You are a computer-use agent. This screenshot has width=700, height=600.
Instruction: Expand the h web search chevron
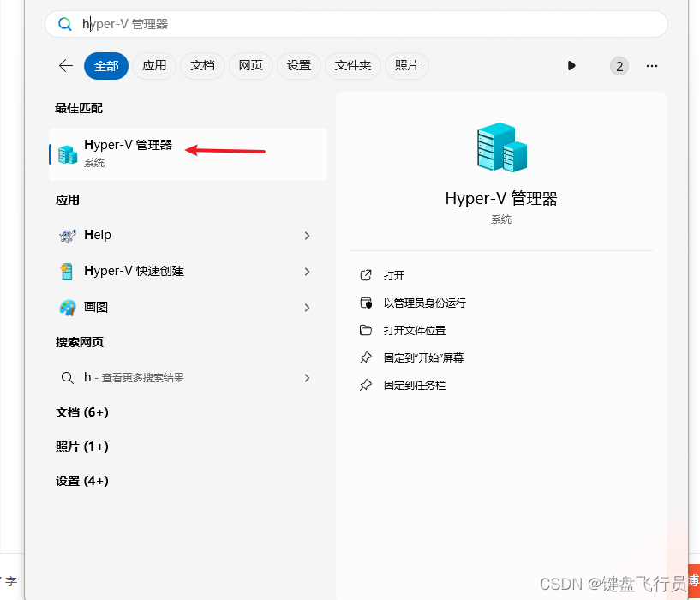(x=307, y=378)
